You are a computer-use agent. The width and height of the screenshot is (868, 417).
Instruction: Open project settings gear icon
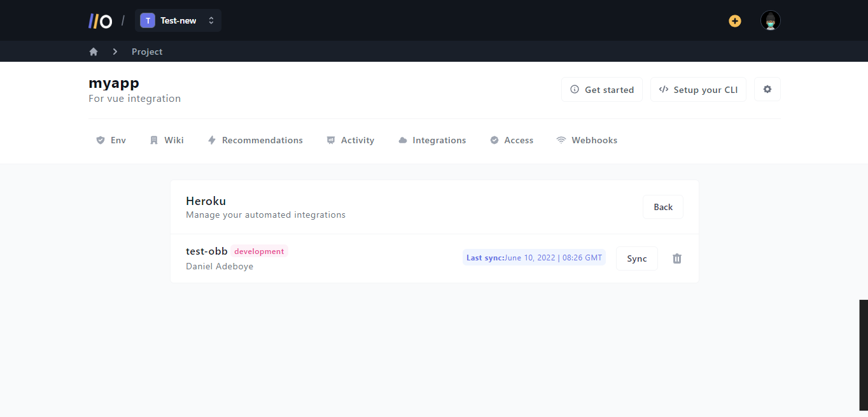pyautogui.click(x=767, y=89)
